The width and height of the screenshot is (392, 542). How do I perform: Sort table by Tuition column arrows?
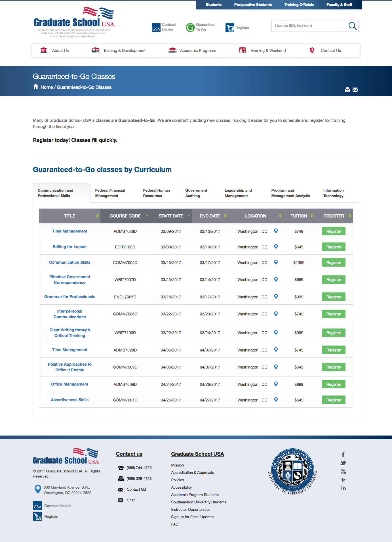pyautogui.click(x=312, y=216)
